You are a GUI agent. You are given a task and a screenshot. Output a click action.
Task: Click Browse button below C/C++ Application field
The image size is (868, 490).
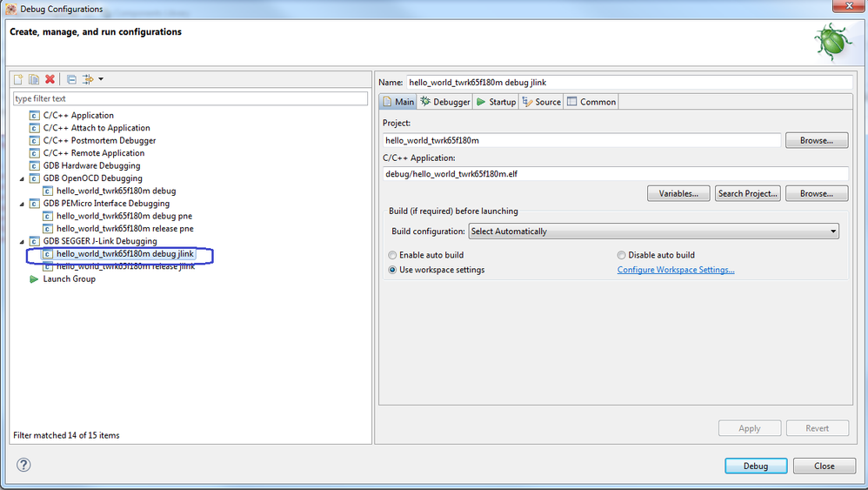coord(817,194)
